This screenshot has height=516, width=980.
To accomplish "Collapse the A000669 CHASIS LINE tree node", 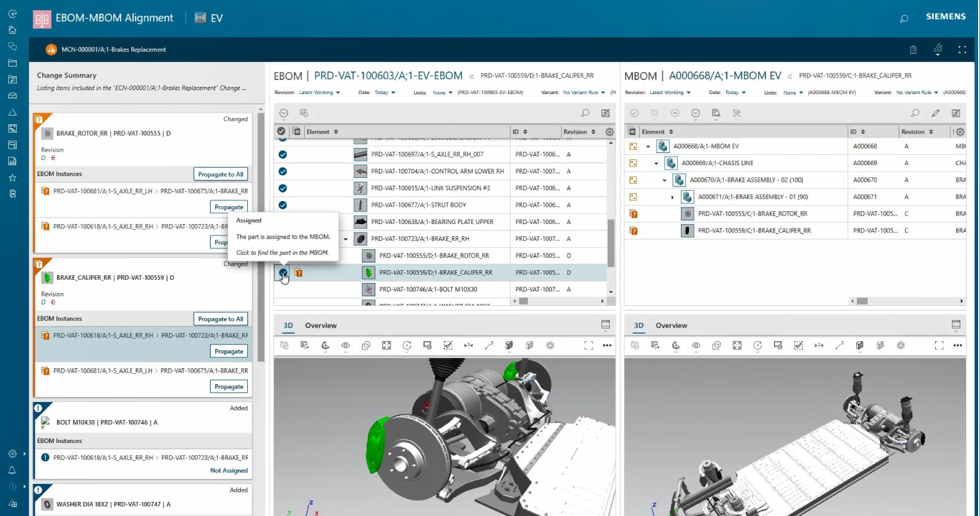I will click(x=655, y=163).
